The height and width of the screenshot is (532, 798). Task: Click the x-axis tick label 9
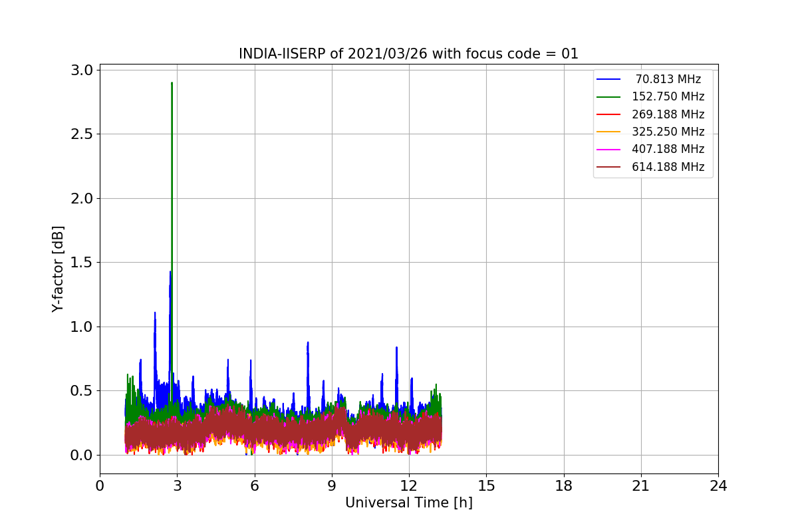coord(332,486)
